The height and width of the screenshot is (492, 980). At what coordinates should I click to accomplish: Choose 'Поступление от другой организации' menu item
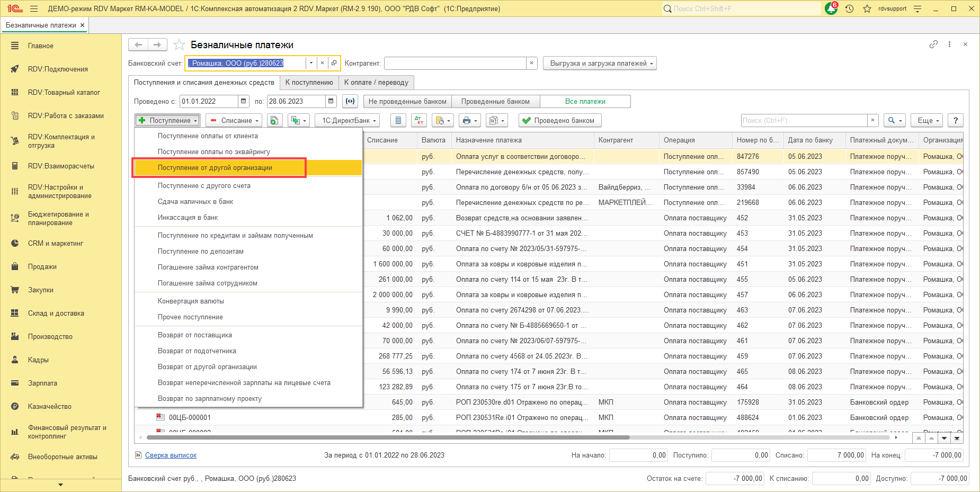pyautogui.click(x=215, y=168)
